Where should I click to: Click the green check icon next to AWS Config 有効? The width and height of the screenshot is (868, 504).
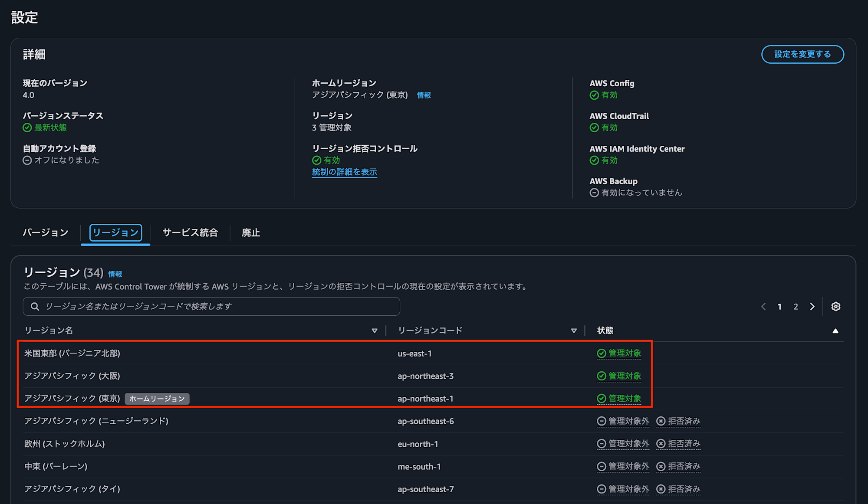coord(595,95)
